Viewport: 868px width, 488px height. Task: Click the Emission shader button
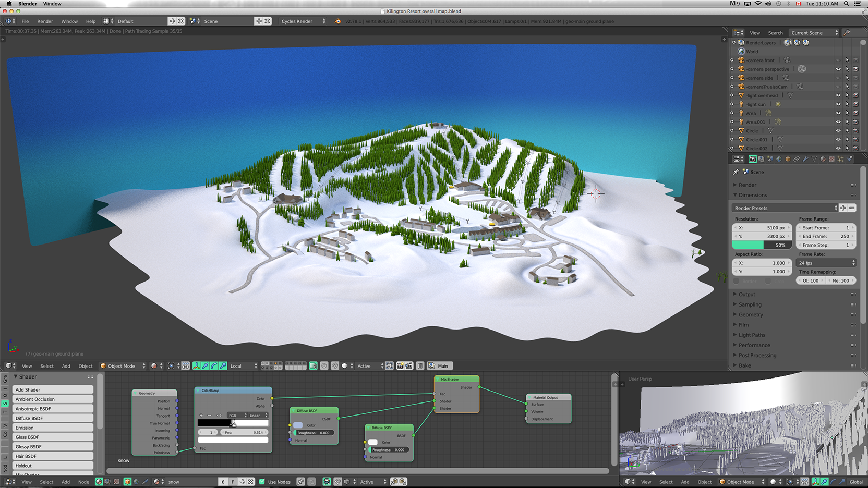52,428
